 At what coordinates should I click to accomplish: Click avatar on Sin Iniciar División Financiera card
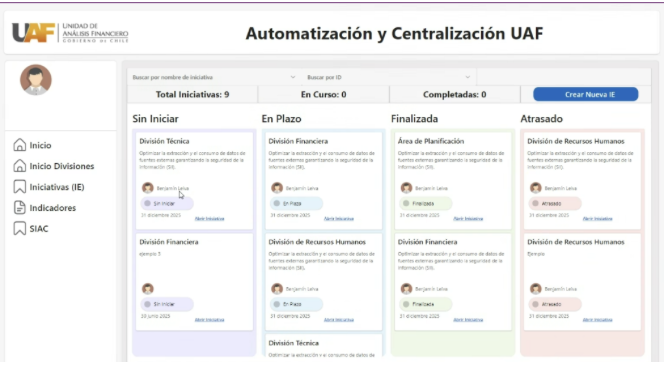(x=148, y=289)
